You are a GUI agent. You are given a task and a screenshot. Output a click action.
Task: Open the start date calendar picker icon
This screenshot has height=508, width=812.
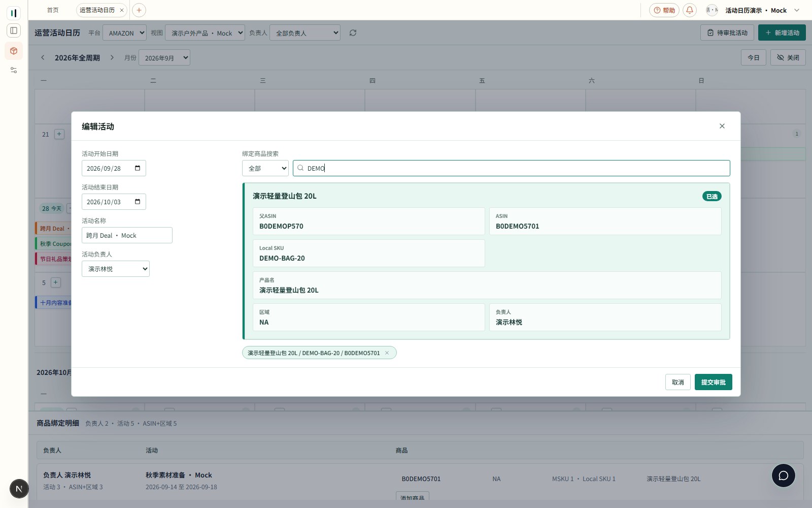[x=138, y=168]
